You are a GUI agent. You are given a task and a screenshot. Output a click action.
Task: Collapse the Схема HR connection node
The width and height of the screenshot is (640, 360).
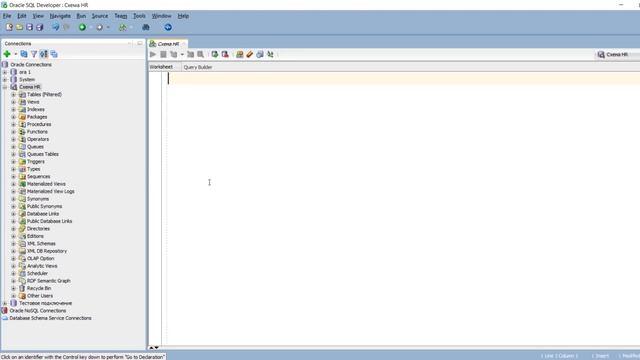pos(5,87)
